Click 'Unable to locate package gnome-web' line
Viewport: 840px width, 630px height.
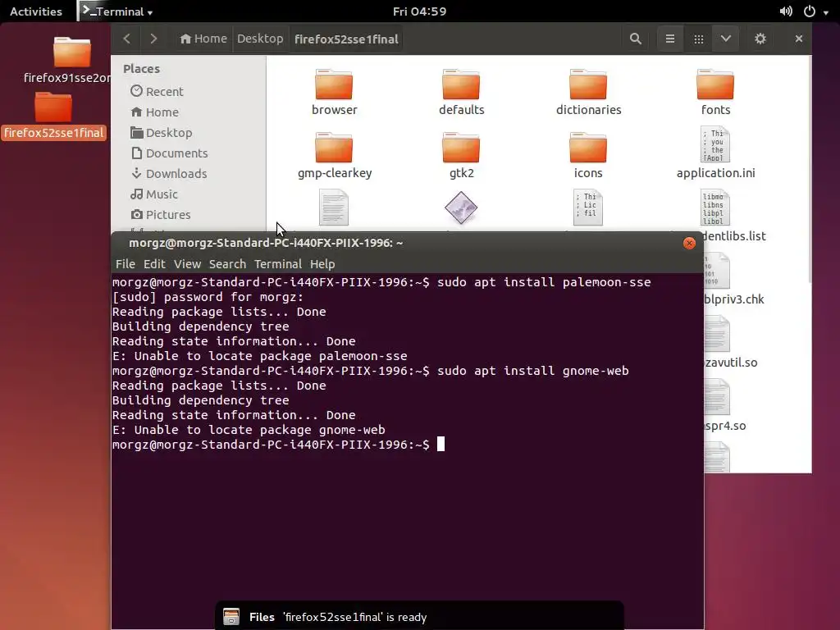coord(249,430)
